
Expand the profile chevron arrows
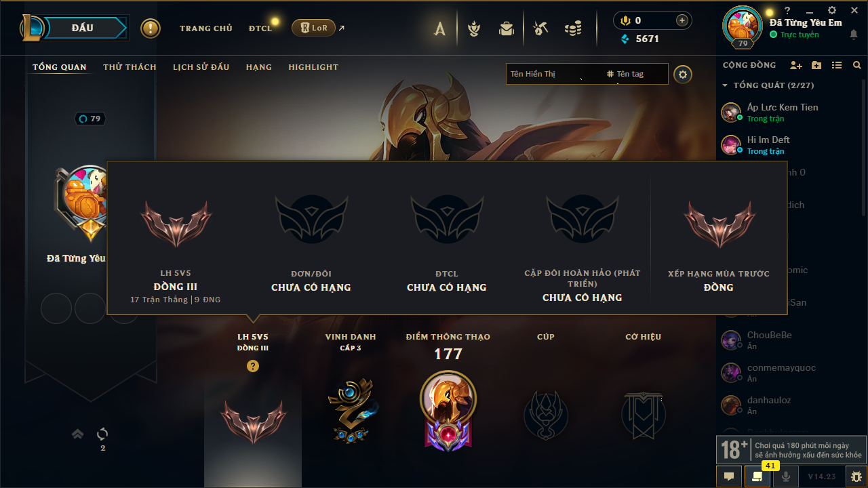pyautogui.click(x=78, y=434)
